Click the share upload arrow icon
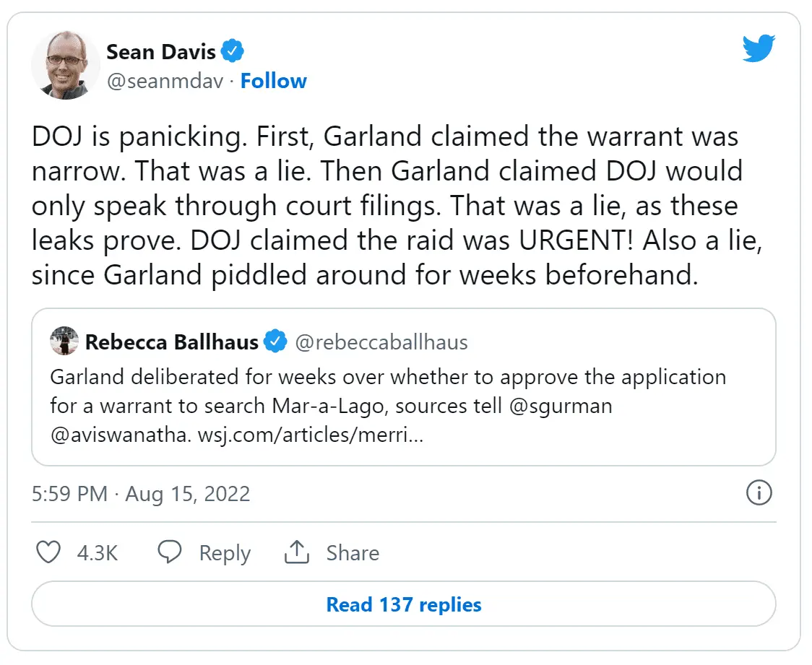 296,553
